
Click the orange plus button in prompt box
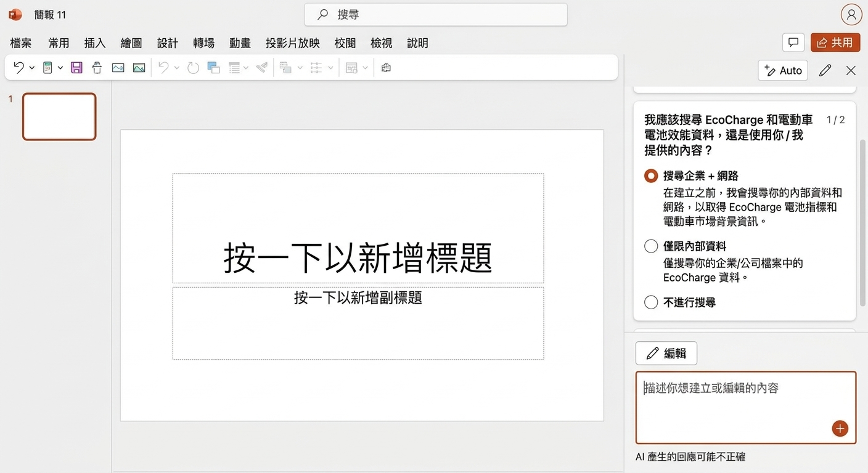tap(840, 429)
